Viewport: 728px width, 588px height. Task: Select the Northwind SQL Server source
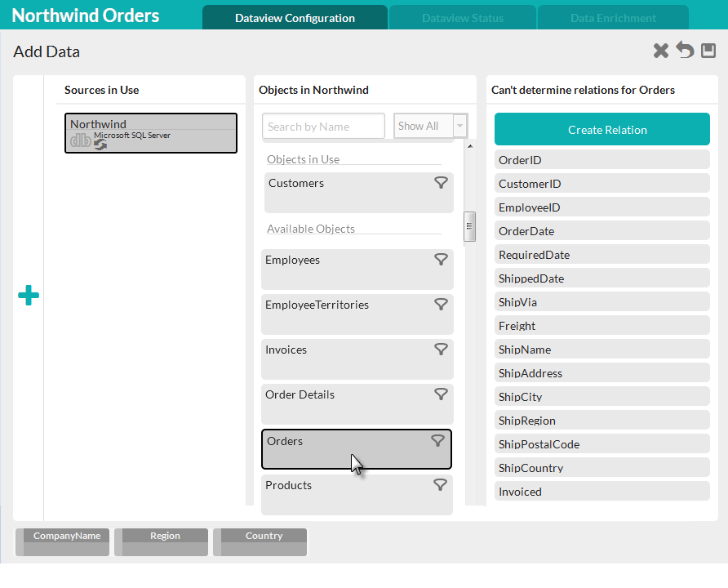pos(151,133)
